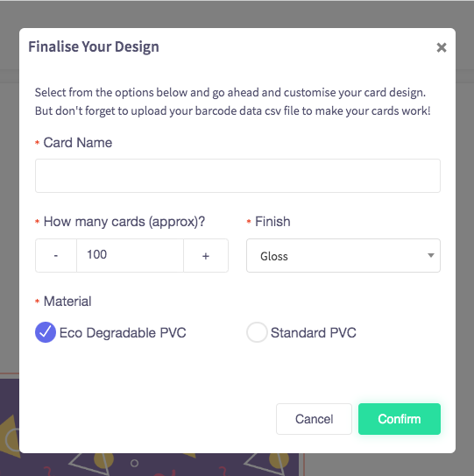Click the Material section label
This screenshot has width=474, height=476.
67,302
